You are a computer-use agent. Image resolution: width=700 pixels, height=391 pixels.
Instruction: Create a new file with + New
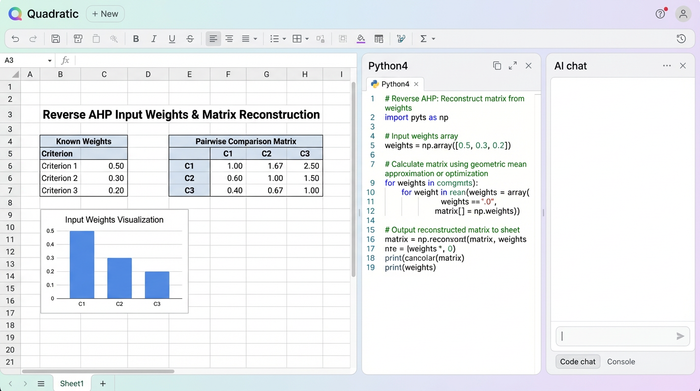105,14
